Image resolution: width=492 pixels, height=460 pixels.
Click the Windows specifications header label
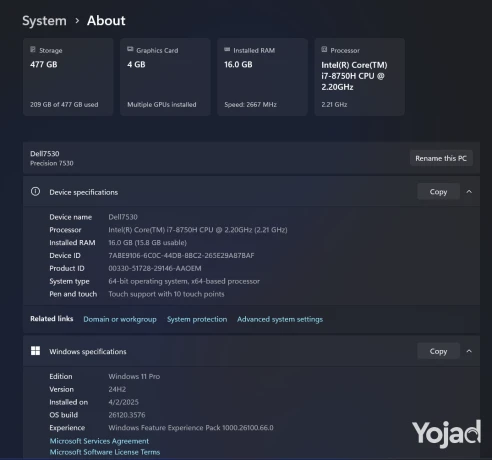point(88,352)
